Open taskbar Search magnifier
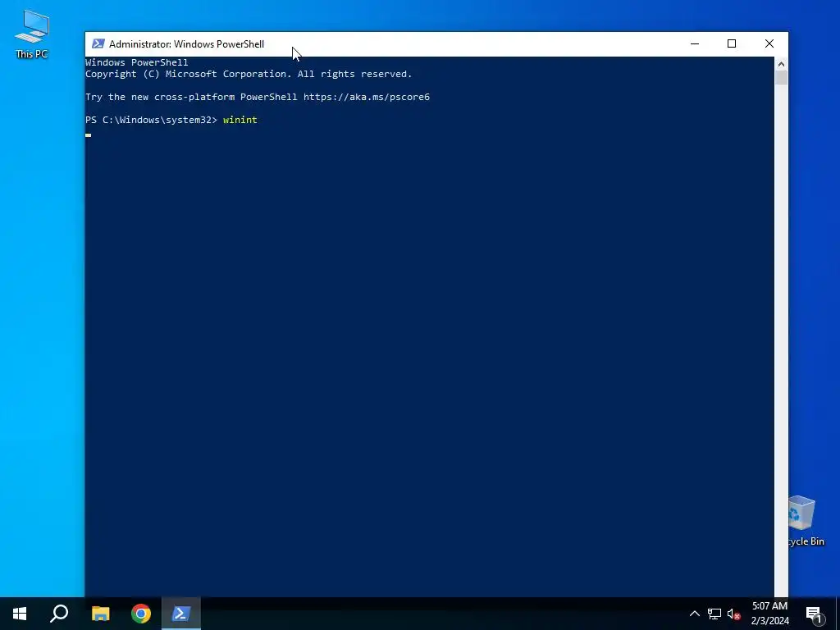This screenshot has height=630, width=840. click(59, 614)
